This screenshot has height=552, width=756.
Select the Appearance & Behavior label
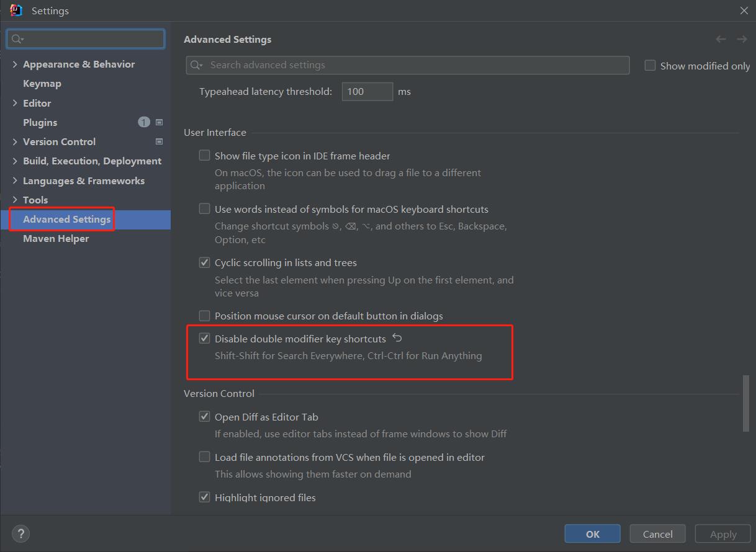click(x=79, y=64)
